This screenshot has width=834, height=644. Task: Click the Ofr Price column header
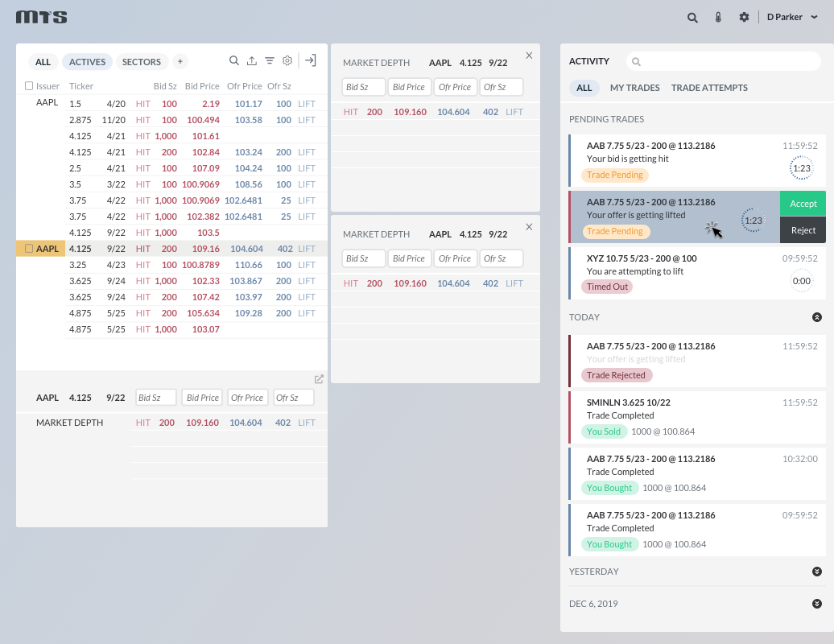244,86
